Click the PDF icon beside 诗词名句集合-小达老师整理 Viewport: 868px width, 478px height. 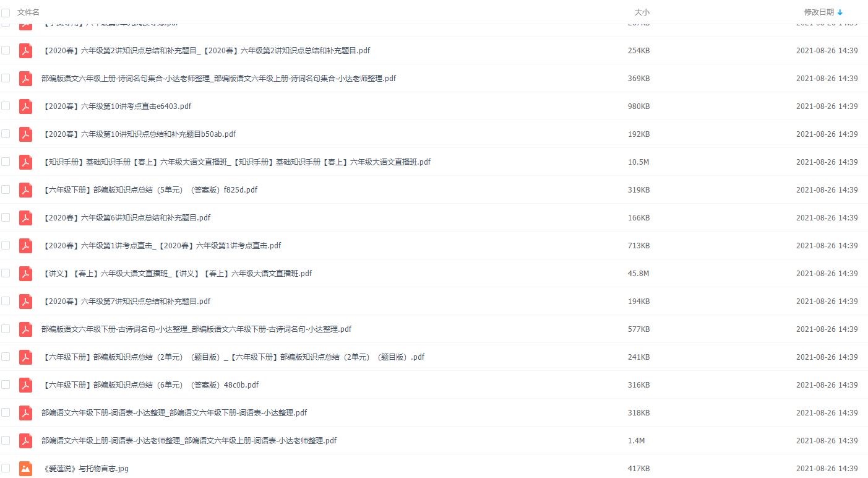point(25,78)
